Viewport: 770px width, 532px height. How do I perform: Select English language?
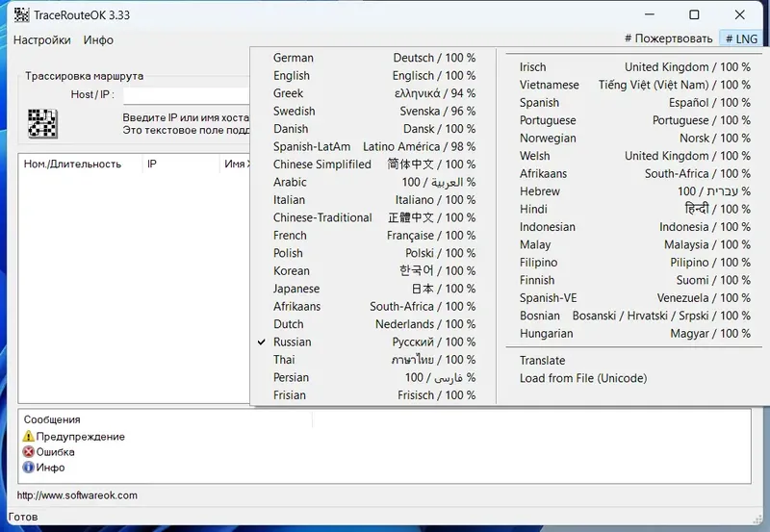coord(373,76)
